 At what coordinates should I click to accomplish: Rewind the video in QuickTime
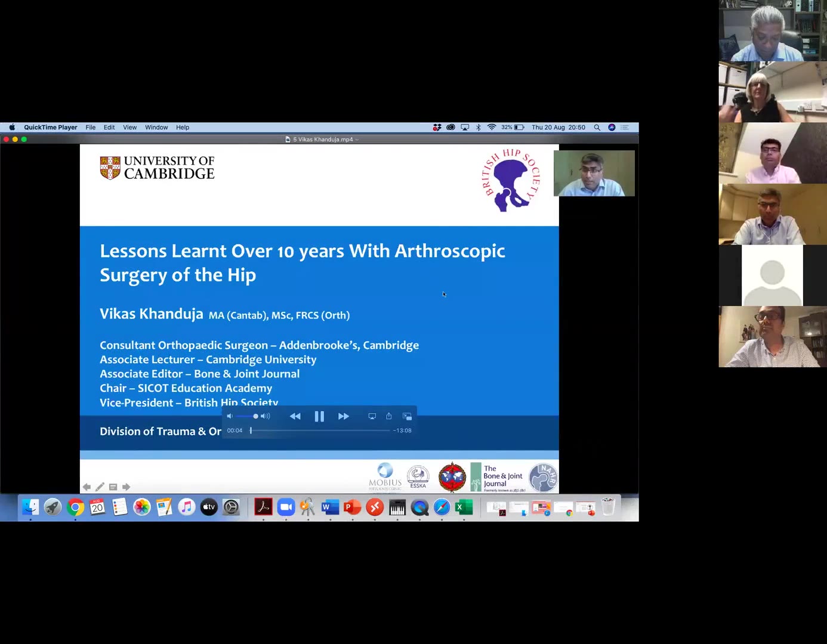tap(295, 416)
